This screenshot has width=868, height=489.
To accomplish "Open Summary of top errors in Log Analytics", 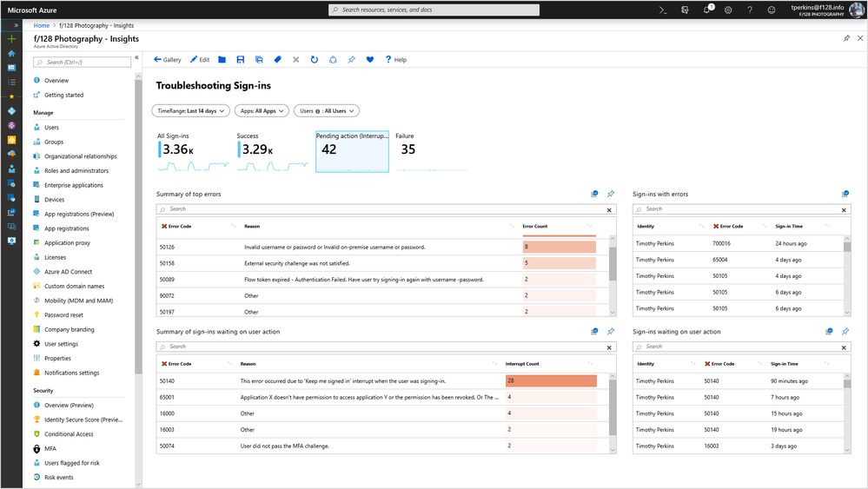I will tap(594, 194).
